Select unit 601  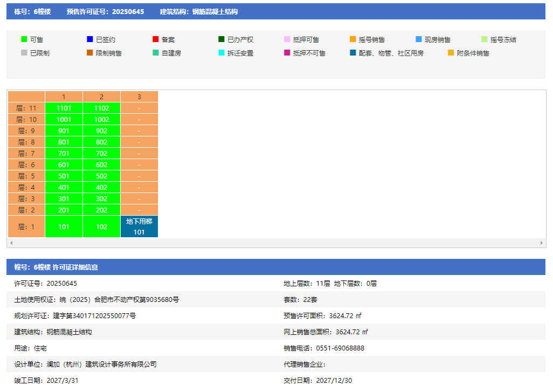click(64, 164)
